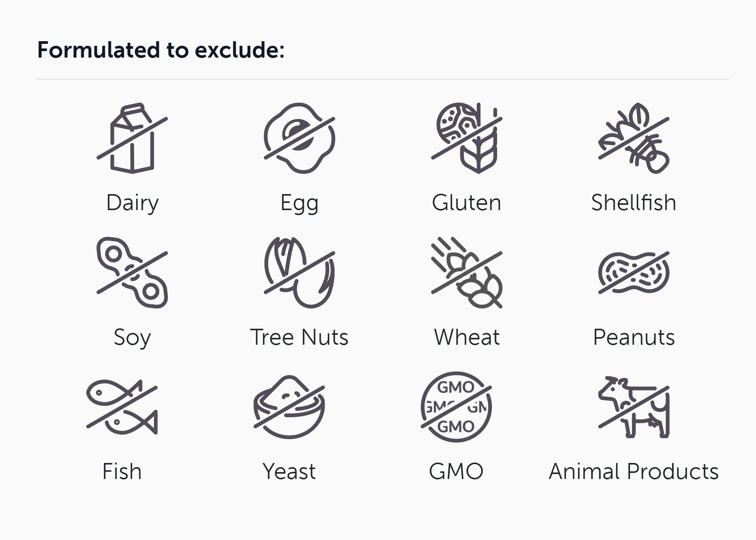
Task: Click the crossed-out milk carton Dairy icon
Action: click(132, 138)
